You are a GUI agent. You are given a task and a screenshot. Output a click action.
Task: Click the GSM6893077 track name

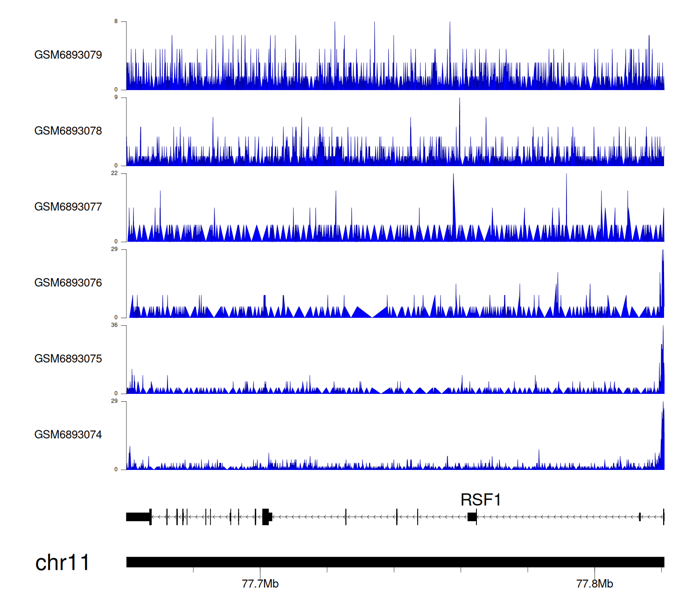[68, 207]
